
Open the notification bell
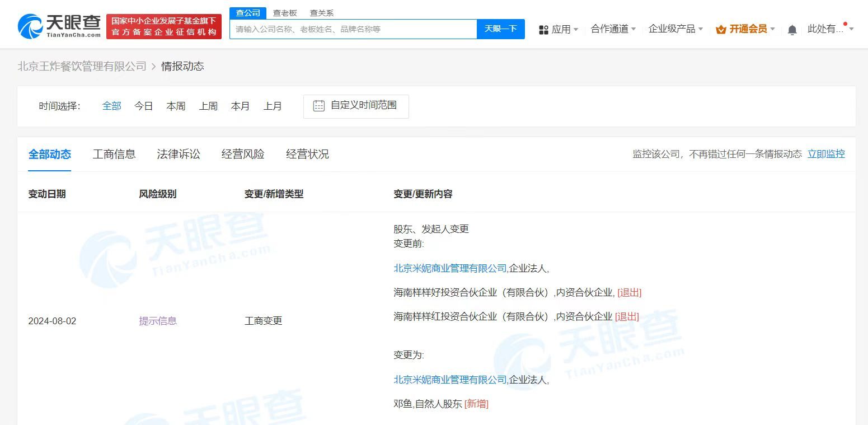pos(792,29)
